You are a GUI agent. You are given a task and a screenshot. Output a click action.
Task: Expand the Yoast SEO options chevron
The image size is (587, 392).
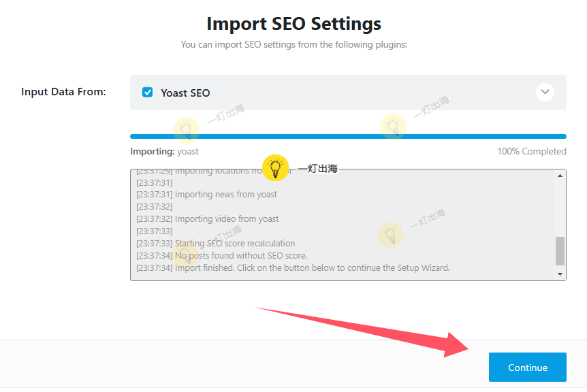click(x=545, y=92)
